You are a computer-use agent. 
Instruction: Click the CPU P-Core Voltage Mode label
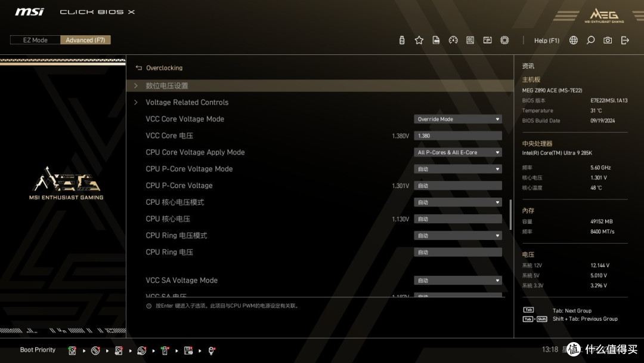tap(189, 169)
